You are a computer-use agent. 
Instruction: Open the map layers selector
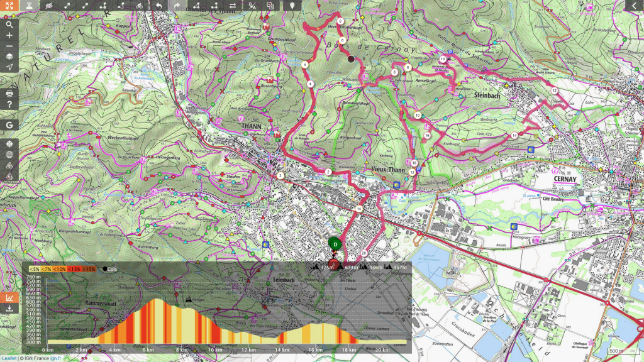tap(9, 57)
